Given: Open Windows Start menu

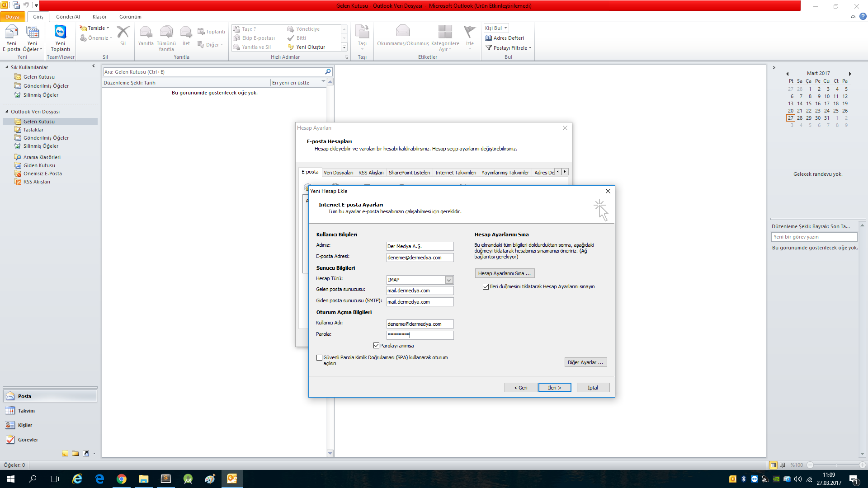Looking at the screenshot, I should pos(11,479).
